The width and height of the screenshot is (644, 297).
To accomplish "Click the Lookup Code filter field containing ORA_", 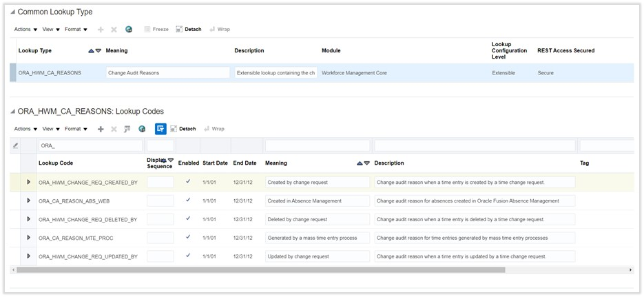I will [90, 145].
